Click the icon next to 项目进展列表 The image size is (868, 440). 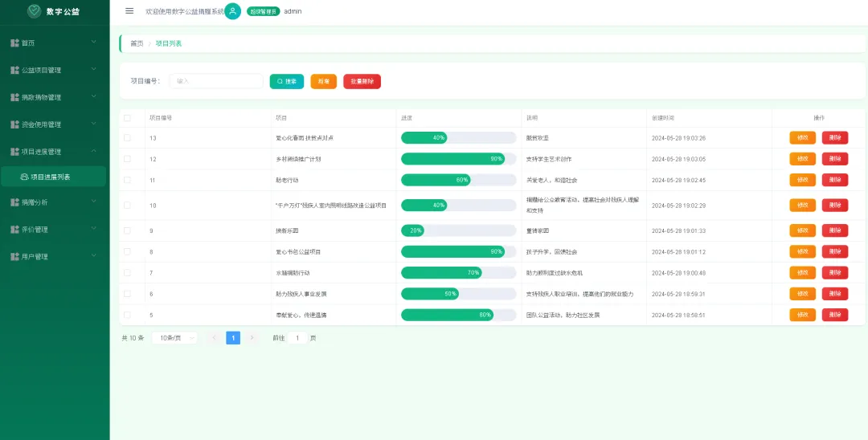pos(24,177)
